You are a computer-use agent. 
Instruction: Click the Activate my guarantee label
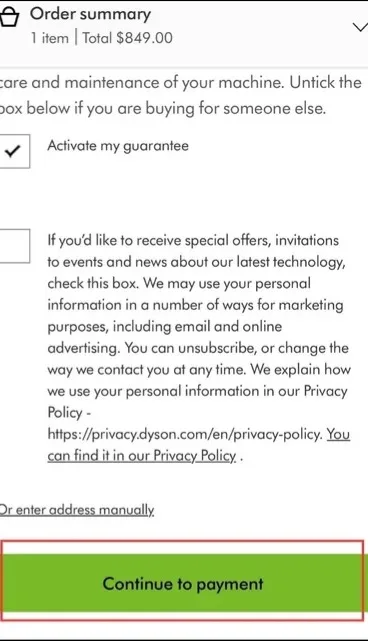[118, 146]
